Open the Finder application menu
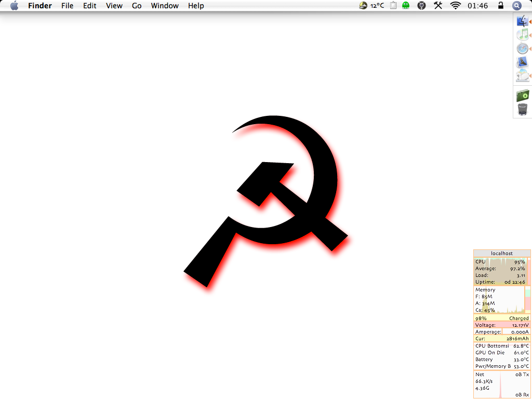 (40, 6)
